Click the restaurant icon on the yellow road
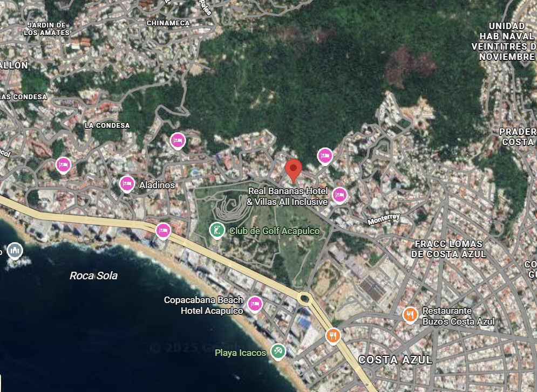 [x=333, y=336]
